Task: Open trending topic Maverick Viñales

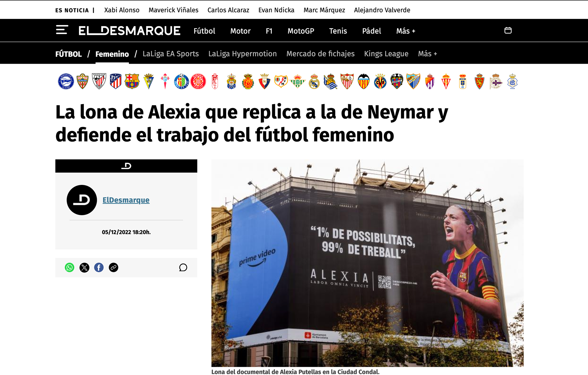Action: (174, 10)
